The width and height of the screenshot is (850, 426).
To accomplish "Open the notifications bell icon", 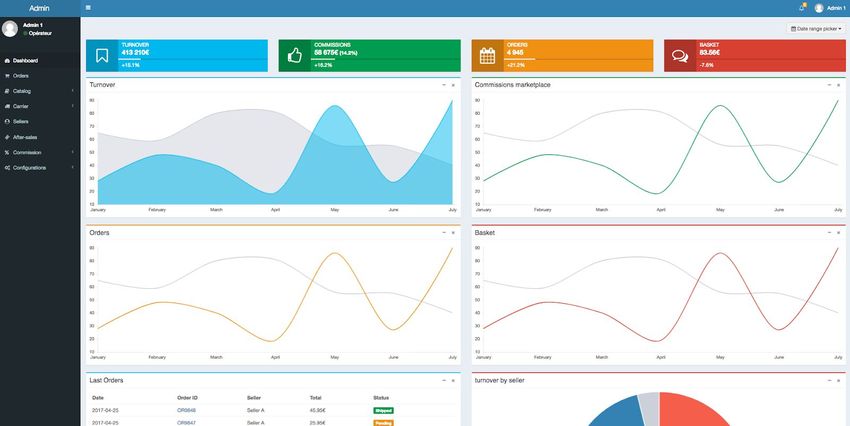I will pyautogui.click(x=802, y=8).
